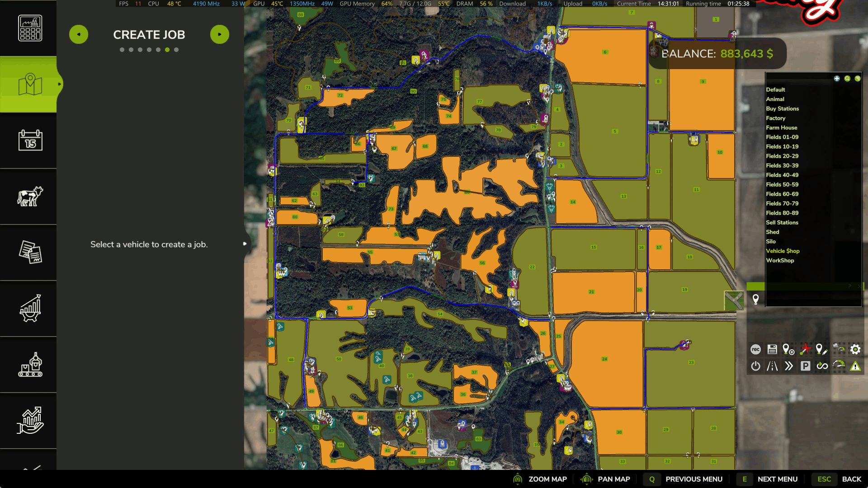Toggle the loop route infinity icon
The width and height of the screenshot is (868, 488).
click(x=822, y=366)
